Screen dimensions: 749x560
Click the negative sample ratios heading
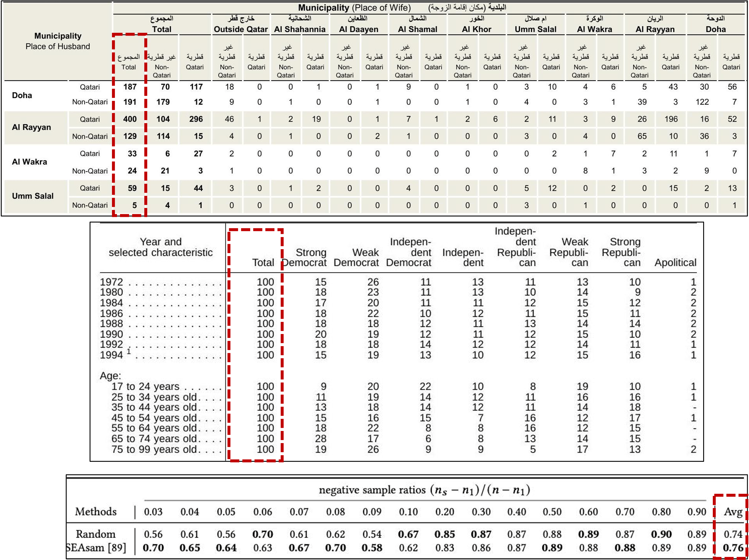click(424, 490)
